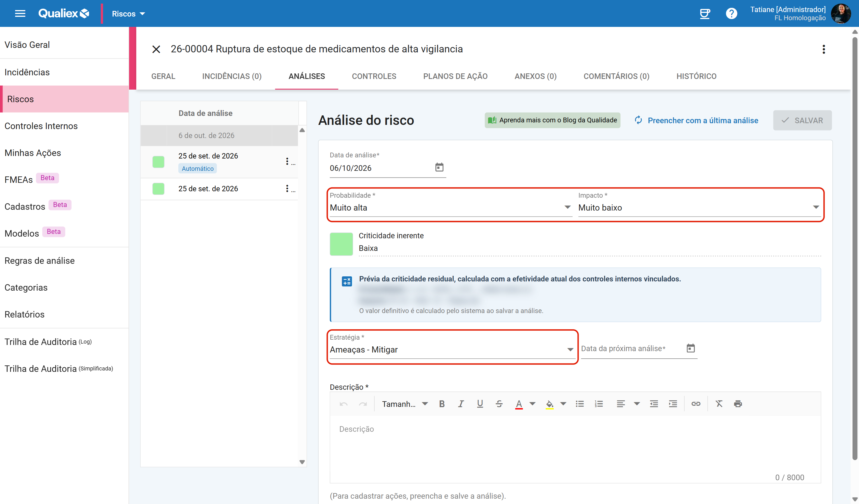This screenshot has height=504, width=859.
Task: Insert a bulleted list
Action: (580, 404)
